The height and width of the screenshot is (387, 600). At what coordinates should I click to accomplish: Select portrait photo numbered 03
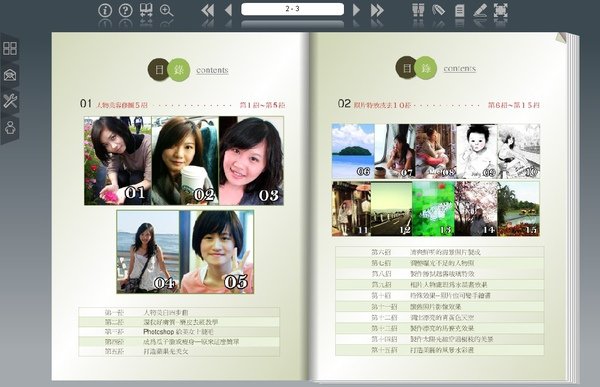(251, 161)
